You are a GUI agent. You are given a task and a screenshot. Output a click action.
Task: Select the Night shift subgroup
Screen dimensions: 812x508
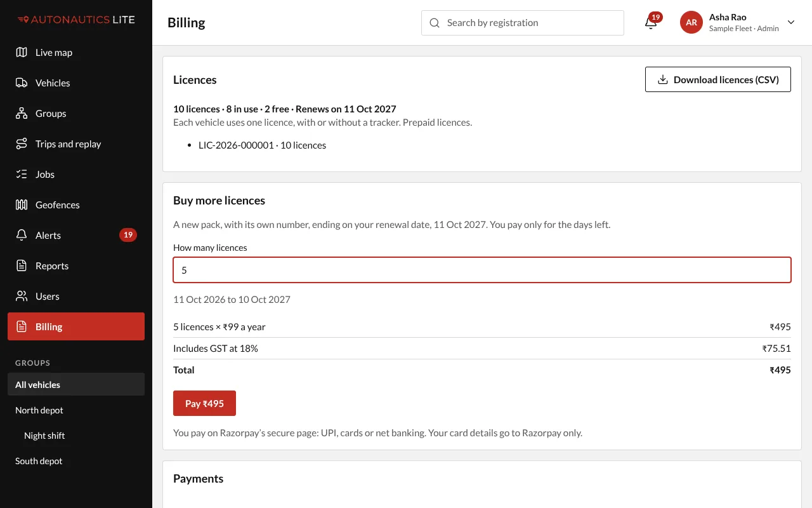[76, 435]
